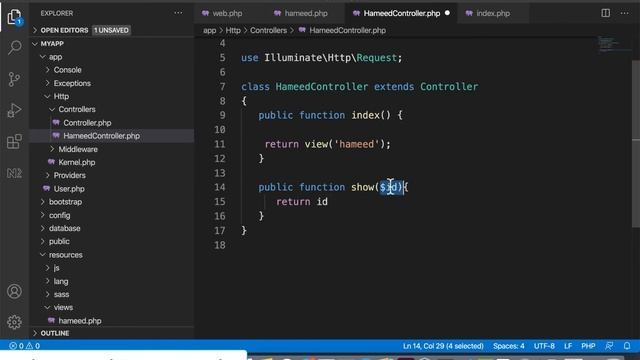Open the Manage gear icon
This screenshot has width=640, height=360.
click(x=14, y=322)
